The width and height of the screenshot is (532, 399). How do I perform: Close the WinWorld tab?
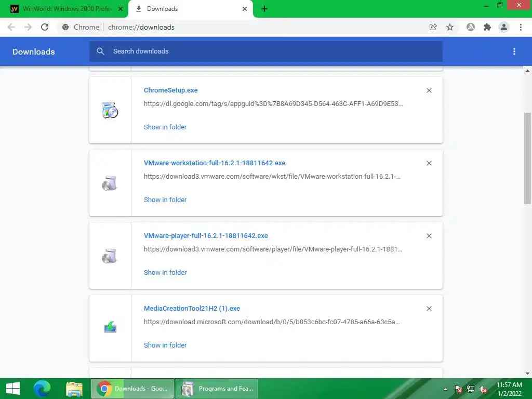click(x=121, y=9)
